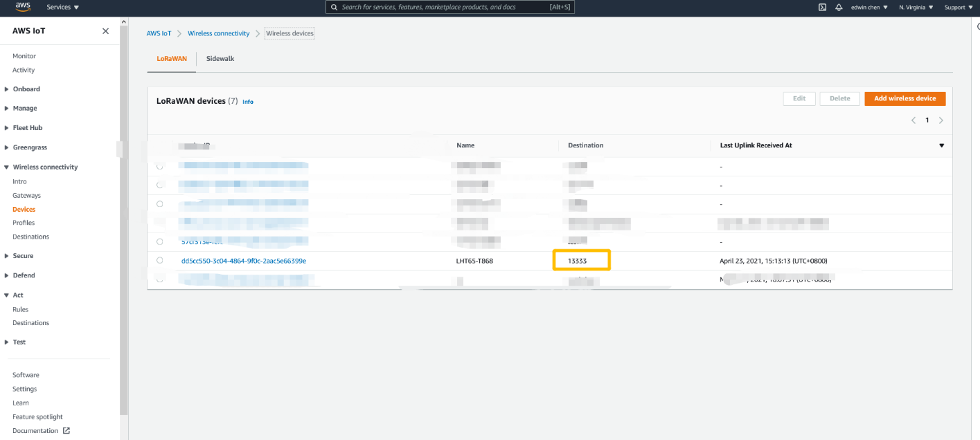The image size is (980, 440).
Task: Switch to the LoRaWAN tab
Action: tap(172, 59)
